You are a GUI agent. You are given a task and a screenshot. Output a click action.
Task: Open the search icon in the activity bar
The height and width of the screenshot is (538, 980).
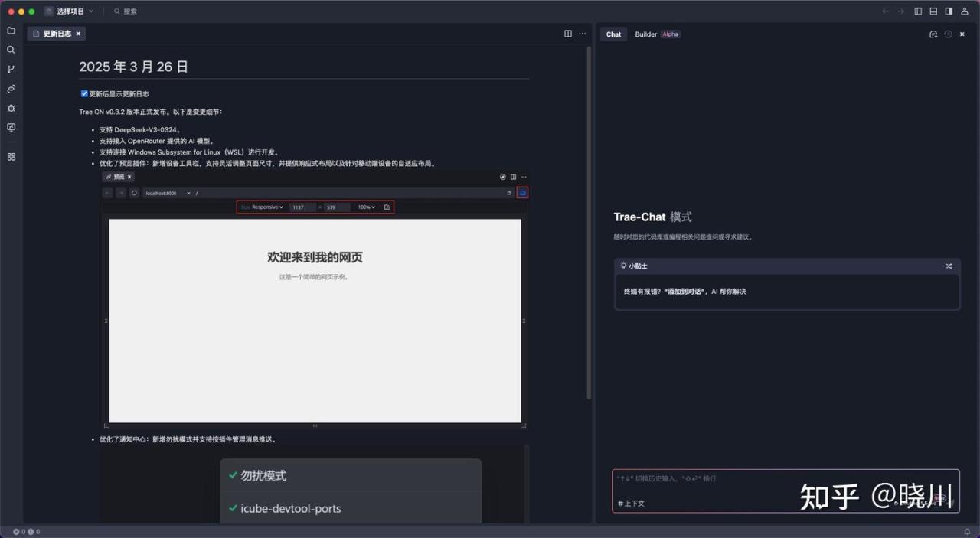pyautogui.click(x=11, y=50)
